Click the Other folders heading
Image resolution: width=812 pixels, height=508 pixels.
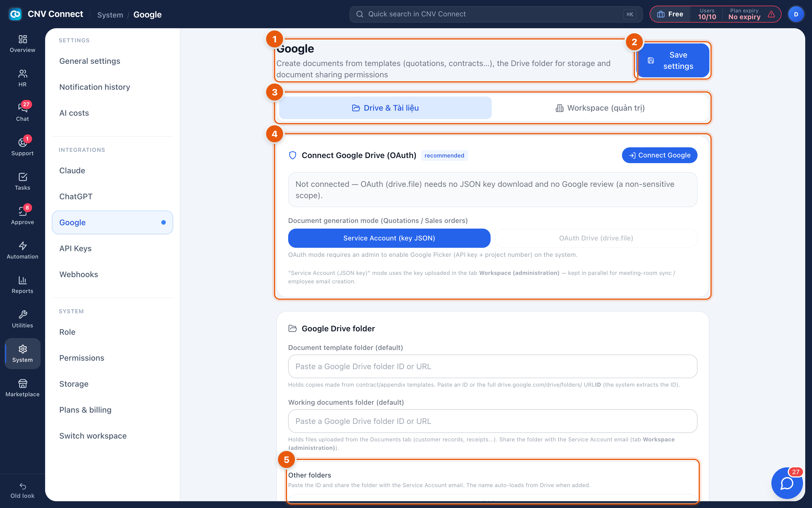coord(309,475)
